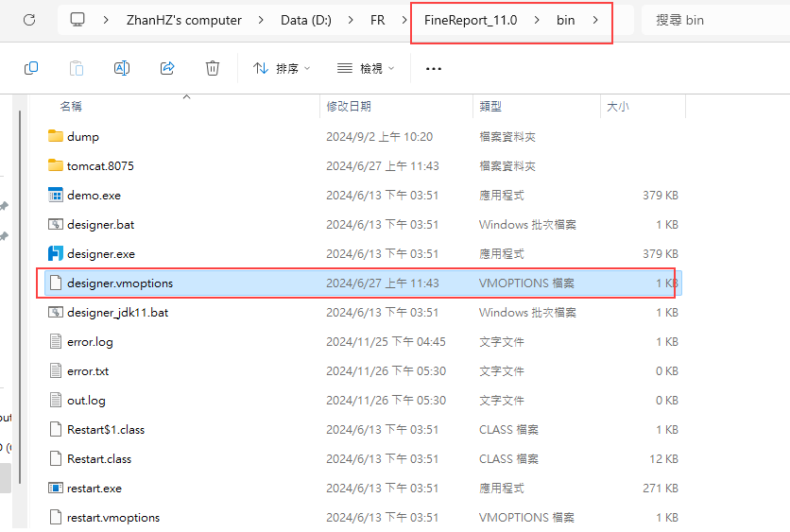This screenshot has width=790, height=532.
Task: Go to FineReport_11.0 breadcrumb
Action: (471, 20)
